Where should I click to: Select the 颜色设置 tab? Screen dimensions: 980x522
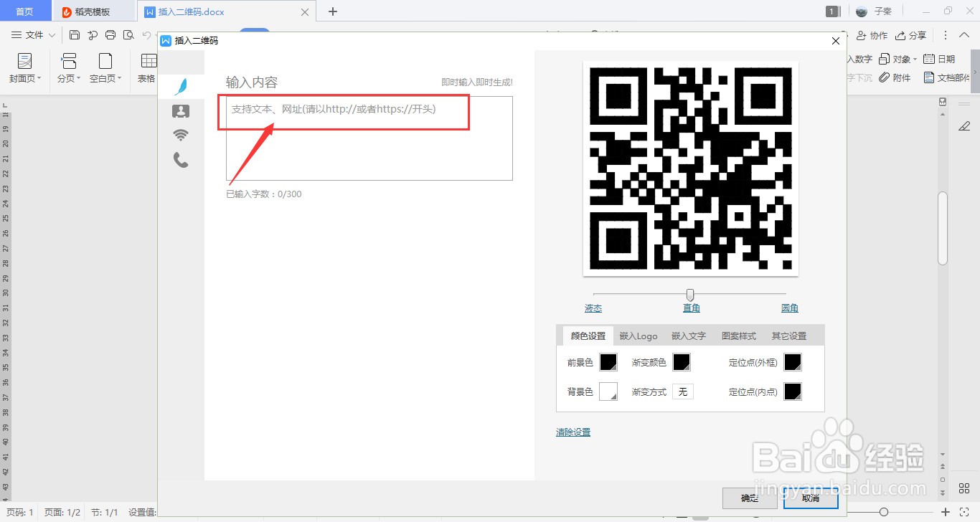coord(588,336)
